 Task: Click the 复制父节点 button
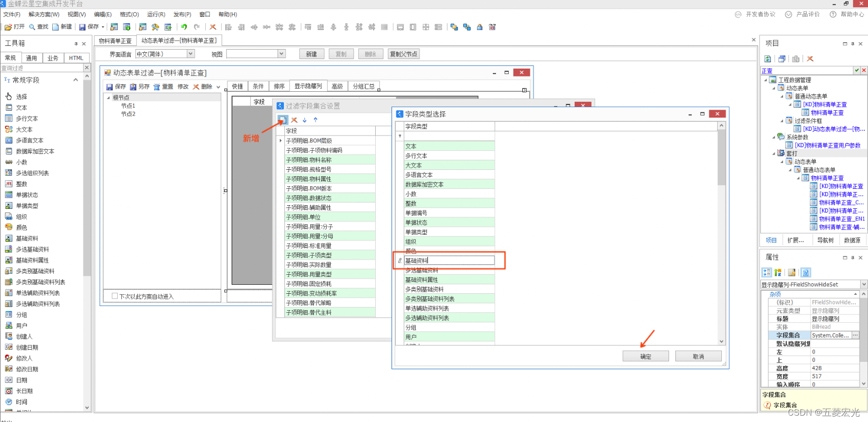pos(404,54)
